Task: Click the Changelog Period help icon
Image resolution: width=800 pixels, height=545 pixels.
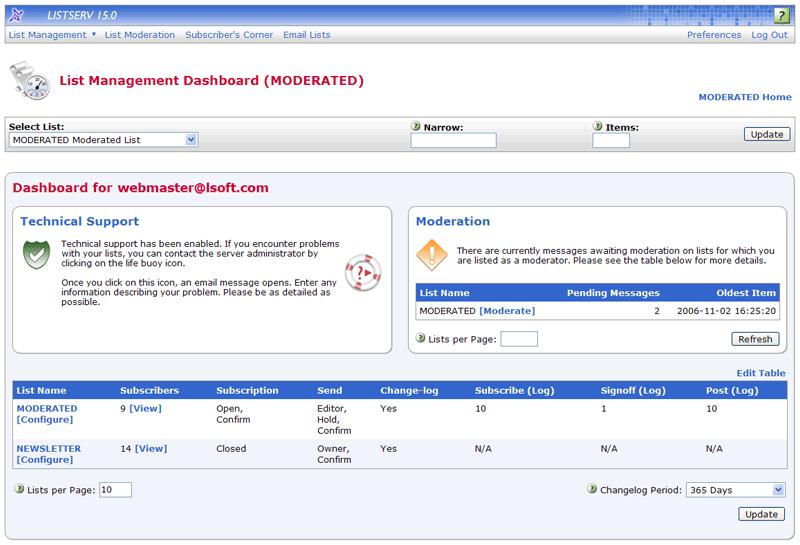Action: [592, 489]
